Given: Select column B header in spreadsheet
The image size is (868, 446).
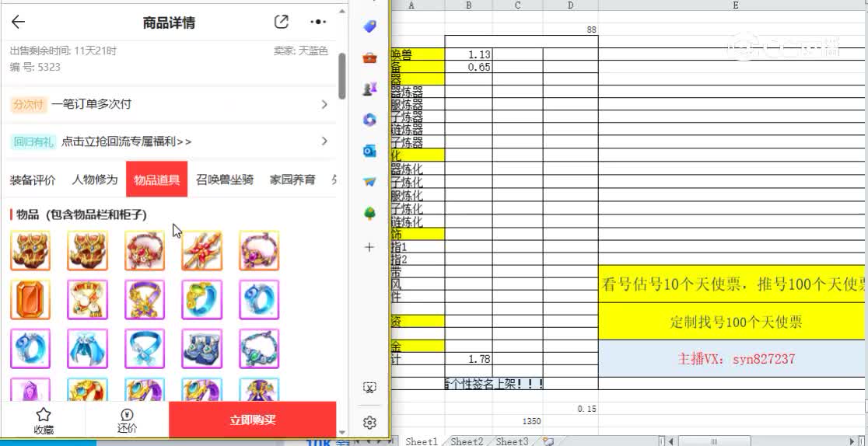Looking at the screenshot, I should click(468, 5).
